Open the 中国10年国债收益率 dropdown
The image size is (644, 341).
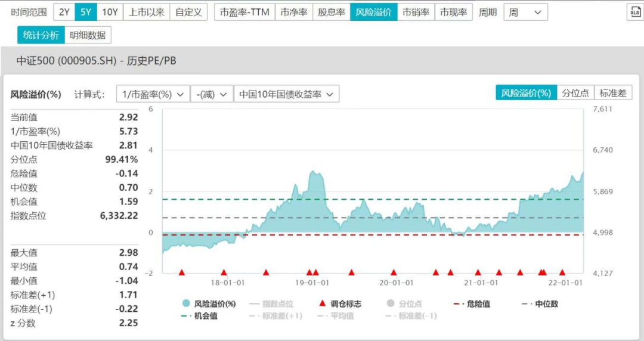[286, 94]
